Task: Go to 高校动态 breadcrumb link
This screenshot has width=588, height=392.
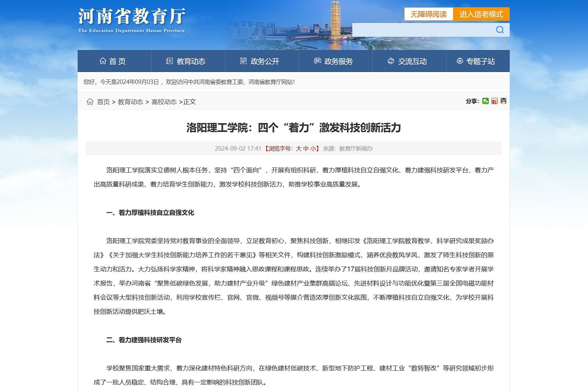Action: pos(164,102)
